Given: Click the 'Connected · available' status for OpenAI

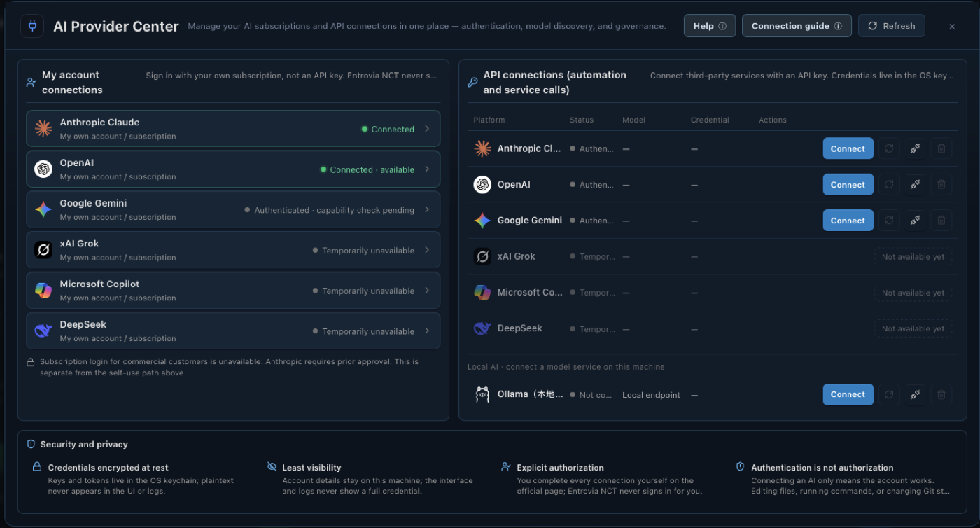Looking at the screenshot, I should [367, 169].
